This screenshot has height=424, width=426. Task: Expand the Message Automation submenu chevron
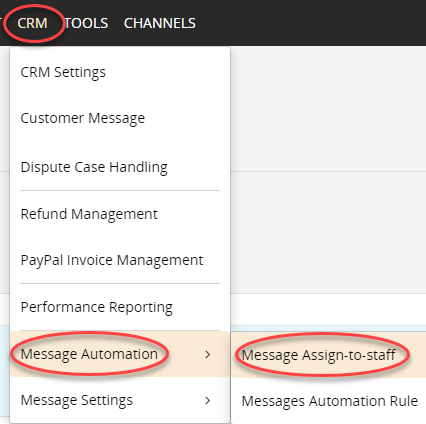(208, 354)
